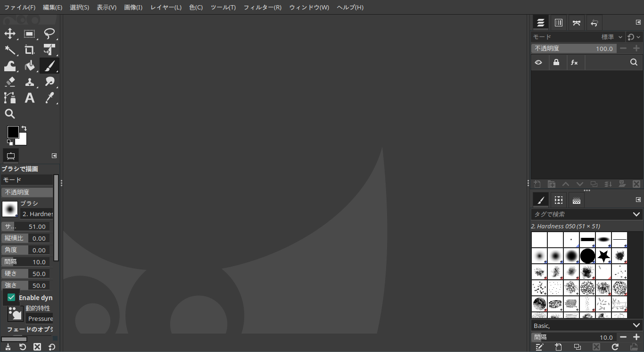Select the Warp Transform tool
Viewport: 644px width, 352px height.
(10, 66)
